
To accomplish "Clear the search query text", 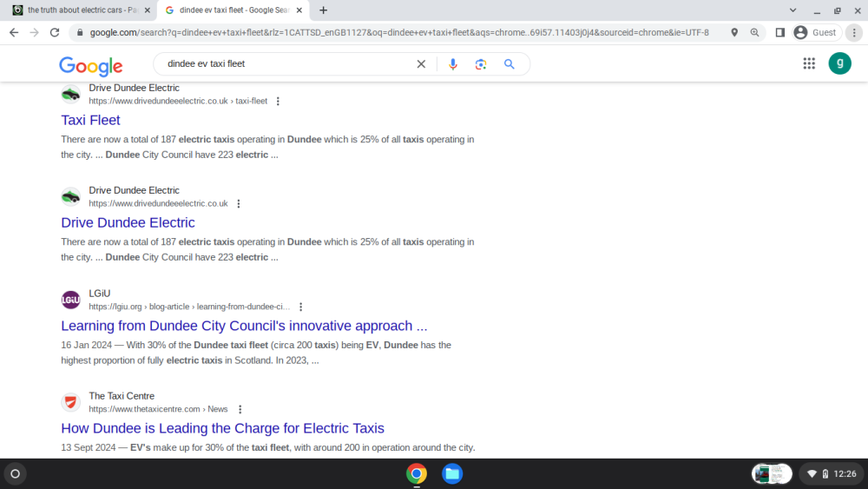I will [421, 63].
